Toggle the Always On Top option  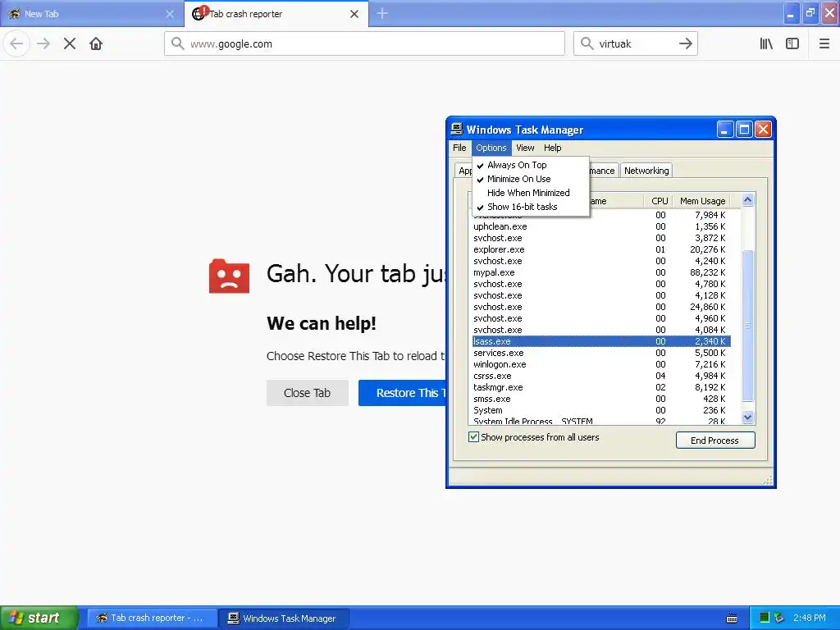(531, 165)
